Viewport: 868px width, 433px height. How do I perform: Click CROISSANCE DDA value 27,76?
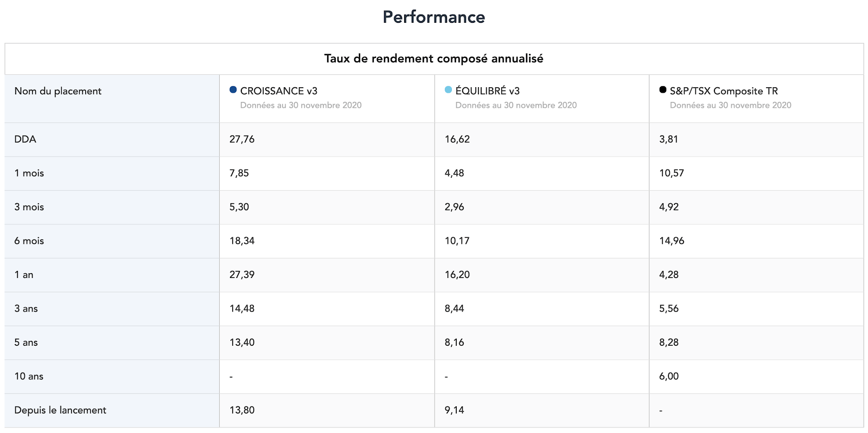(242, 139)
